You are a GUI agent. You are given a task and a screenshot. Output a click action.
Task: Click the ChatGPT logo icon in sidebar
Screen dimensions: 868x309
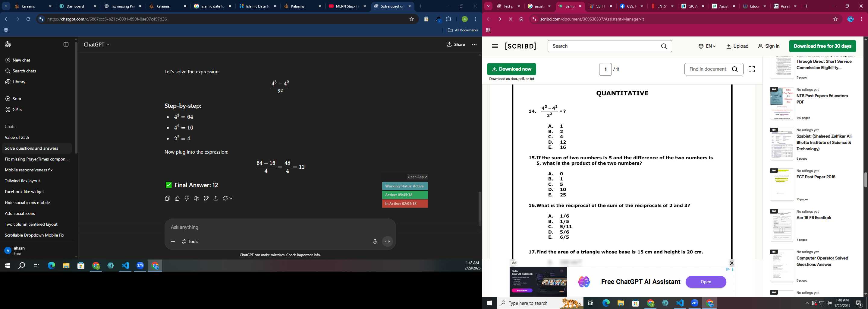[x=8, y=45]
